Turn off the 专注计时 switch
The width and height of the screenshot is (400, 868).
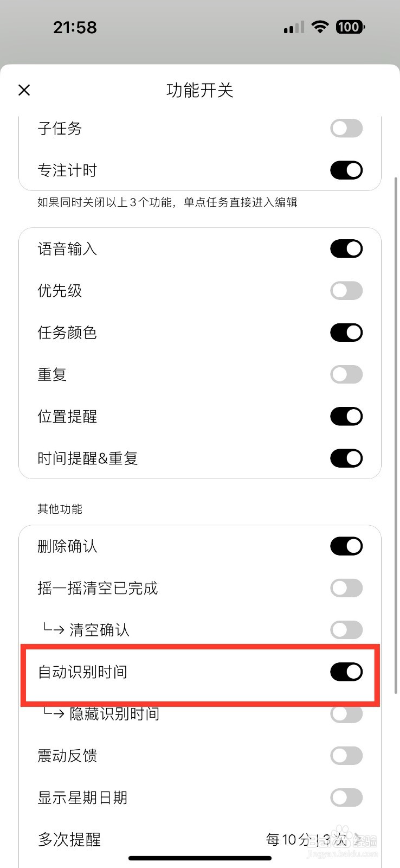pos(346,170)
